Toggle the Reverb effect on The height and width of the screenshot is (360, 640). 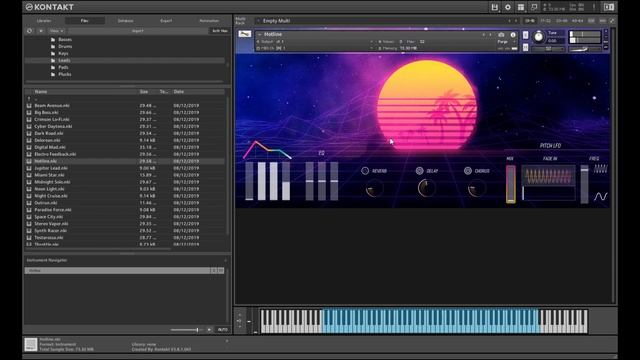[x=365, y=171]
